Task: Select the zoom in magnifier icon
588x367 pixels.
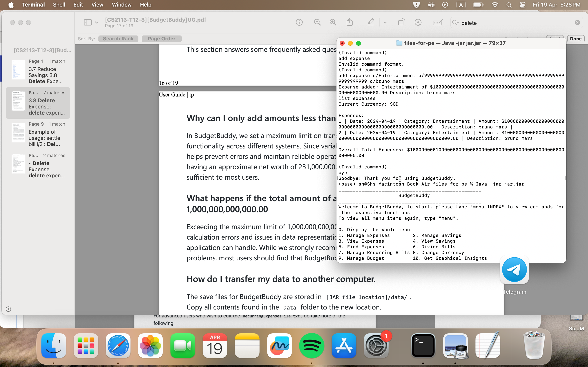Action: pyautogui.click(x=333, y=23)
